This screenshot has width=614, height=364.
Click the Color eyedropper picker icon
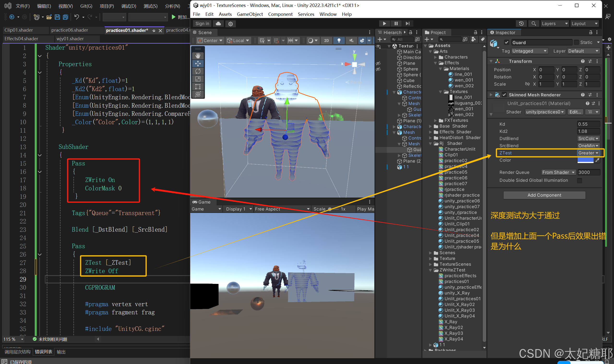[x=597, y=160]
